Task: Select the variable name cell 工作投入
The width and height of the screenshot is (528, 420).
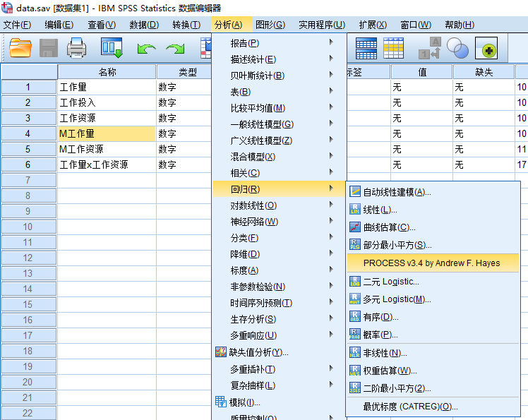Action: (x=107, y=102)
